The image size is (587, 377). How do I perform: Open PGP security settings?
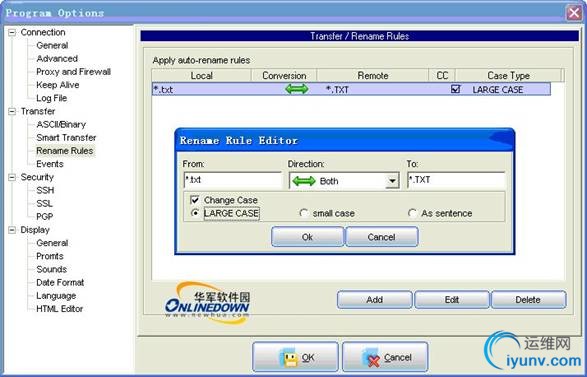[45, 217]
